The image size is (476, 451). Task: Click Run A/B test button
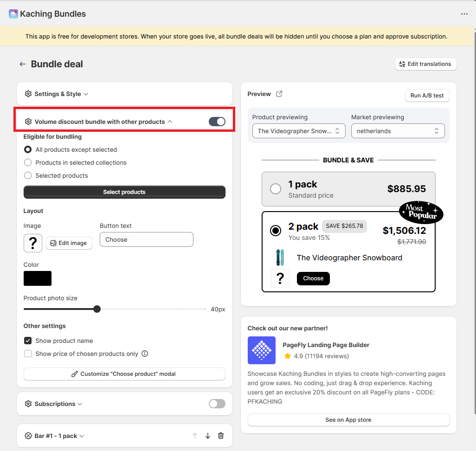tap(427, 96)
